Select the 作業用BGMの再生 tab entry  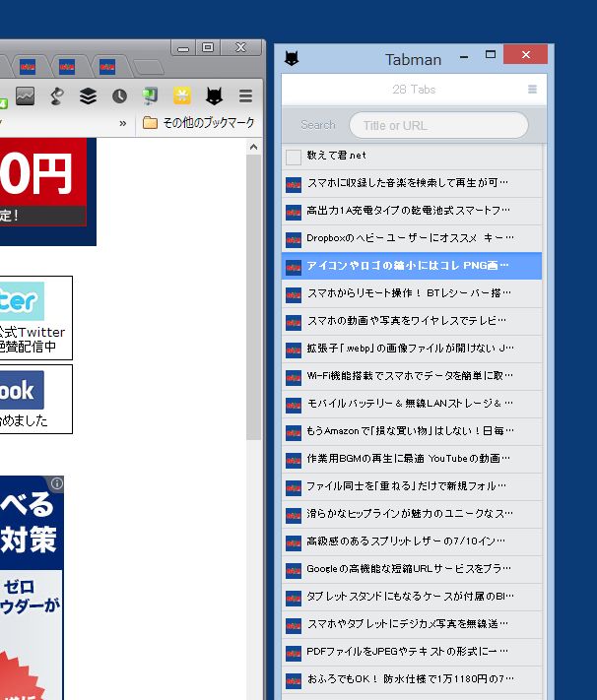click(412, 460)
